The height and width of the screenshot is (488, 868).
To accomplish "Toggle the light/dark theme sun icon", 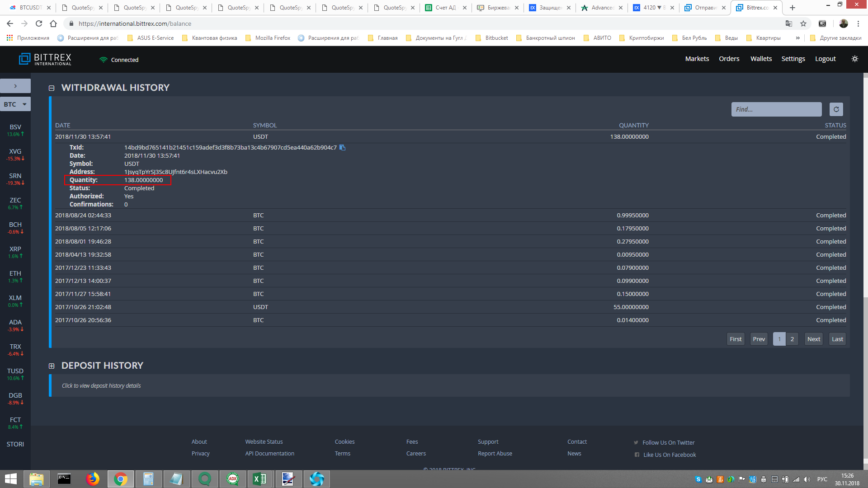I will 854,59.
